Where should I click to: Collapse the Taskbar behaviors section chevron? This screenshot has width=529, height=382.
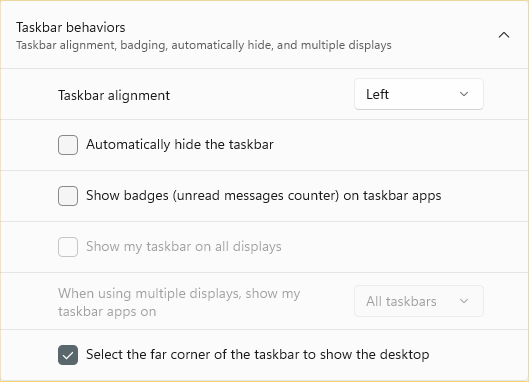point(504,35)
